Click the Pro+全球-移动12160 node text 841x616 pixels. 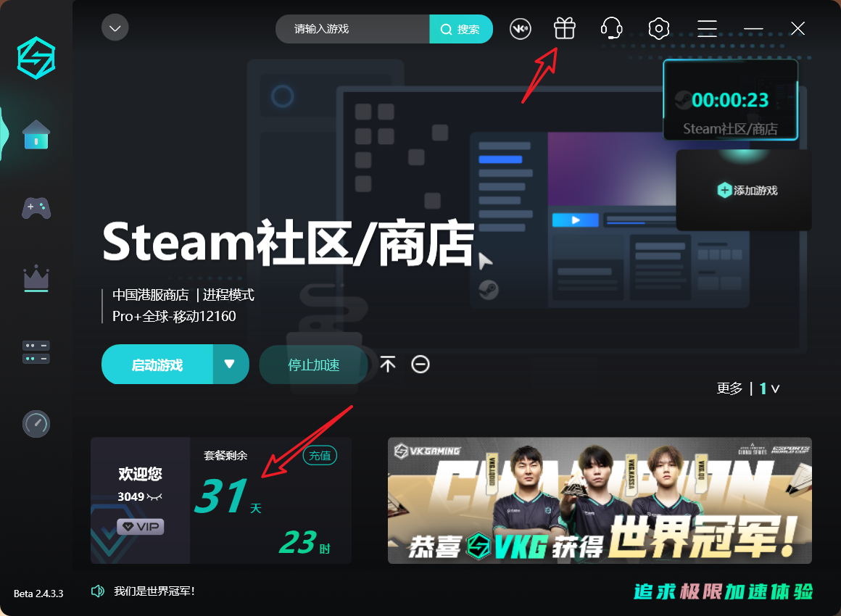(174, 316)
